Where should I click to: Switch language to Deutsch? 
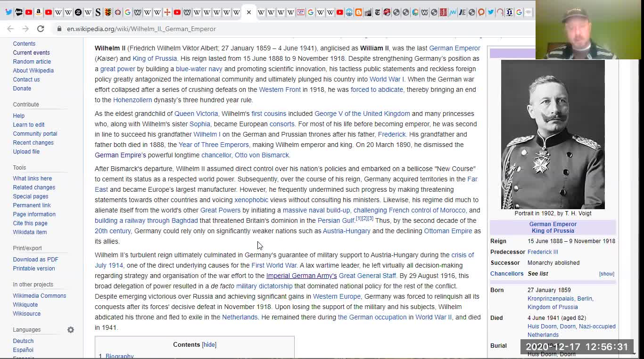click(23, 341)
